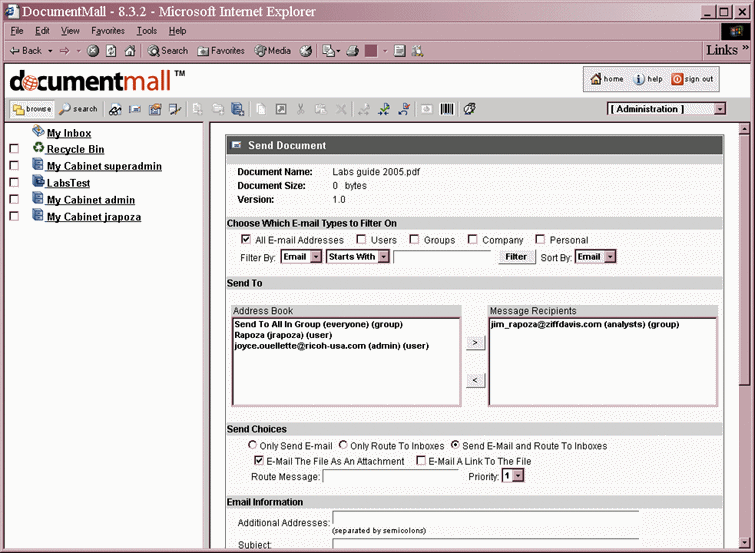The height and width of the screenshot is (553, 755).
Task: Click the browser Messenger icon
Action: pyautogui.click(x=417, y=51)
